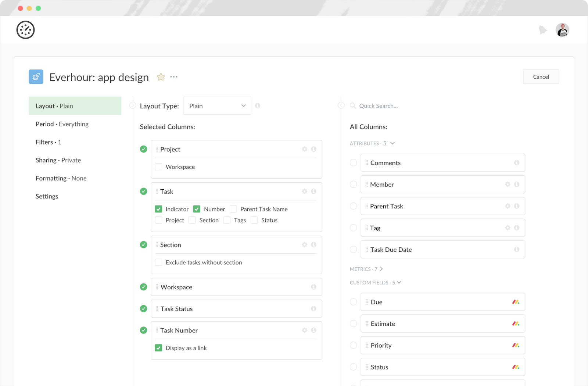The width and height of the screenshot is (588, 386).
Task: Open the notifications megaphone icon
Action: click(x=543, y=30)
